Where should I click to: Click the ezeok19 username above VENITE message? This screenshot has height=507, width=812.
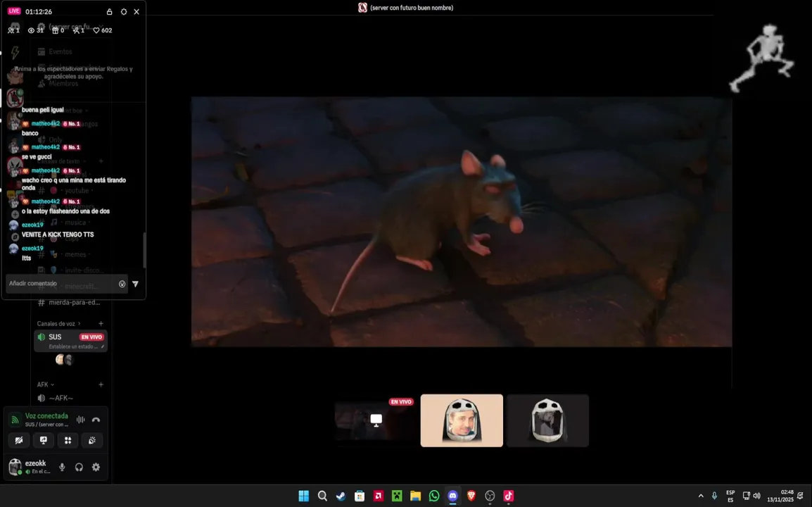[x=32, y=225]
